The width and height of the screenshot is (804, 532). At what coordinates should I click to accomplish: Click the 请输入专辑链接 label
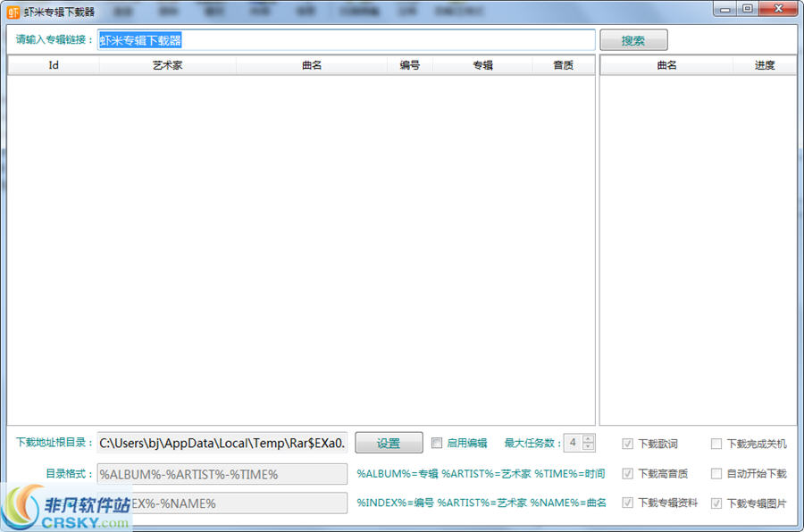coord(54,39)
